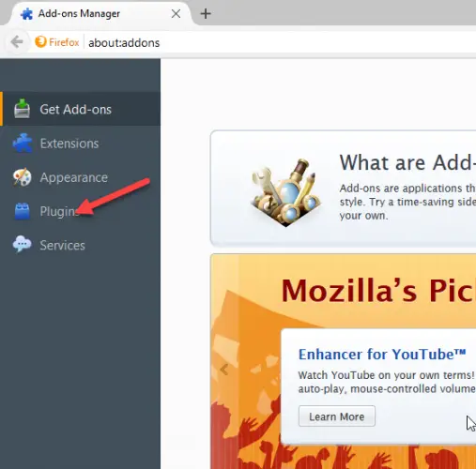Open the Services sidebar label
The image size is (476, 469).
pos(62,246)
